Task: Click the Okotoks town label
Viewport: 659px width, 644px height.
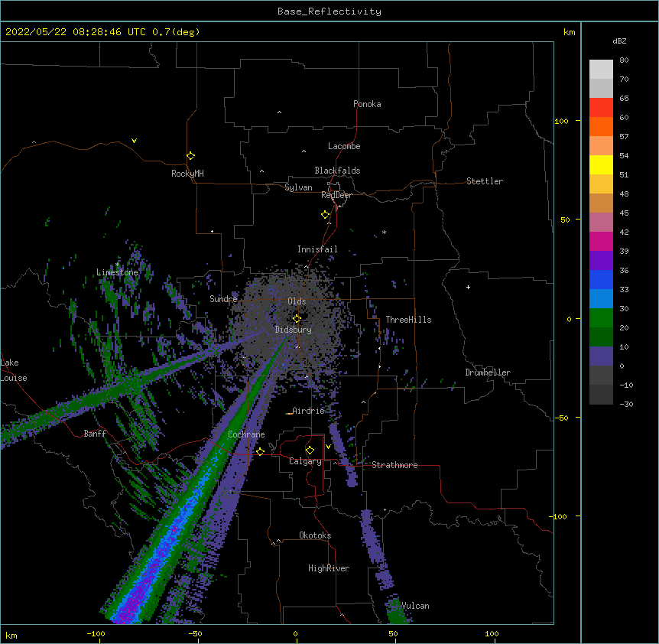Action: [315, 535]
